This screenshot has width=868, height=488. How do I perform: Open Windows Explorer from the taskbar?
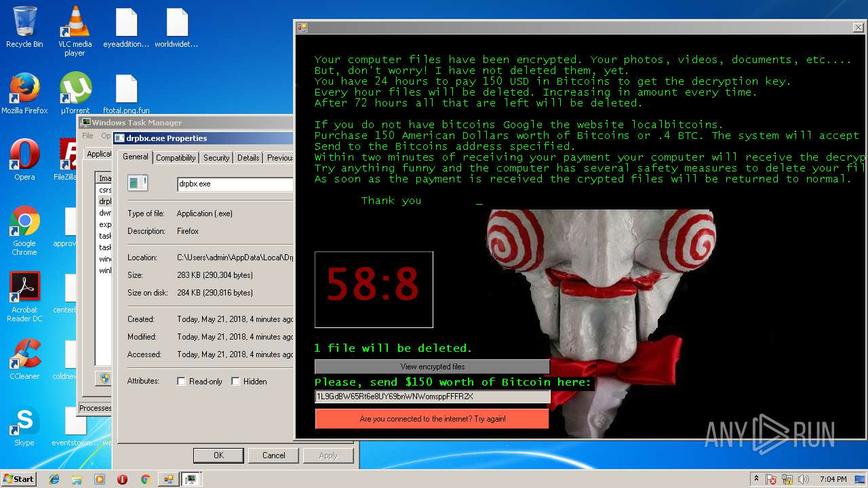(x=77, y=479)
